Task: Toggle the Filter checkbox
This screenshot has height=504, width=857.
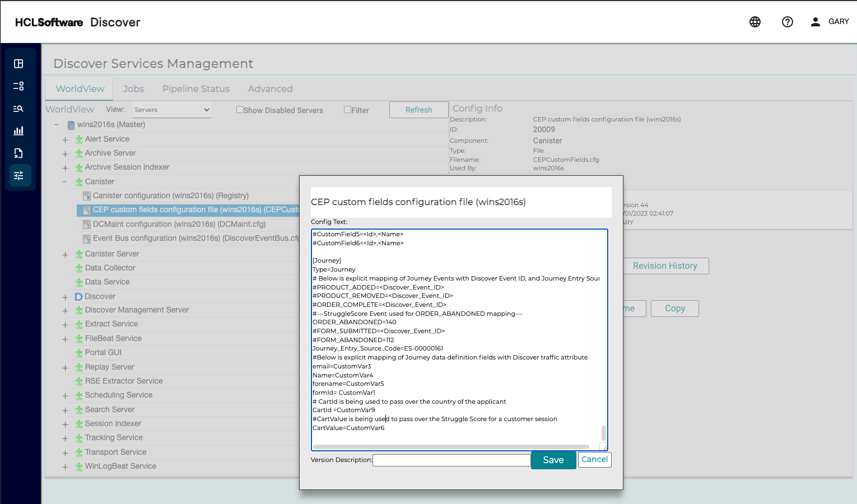Action: point(347,110)
